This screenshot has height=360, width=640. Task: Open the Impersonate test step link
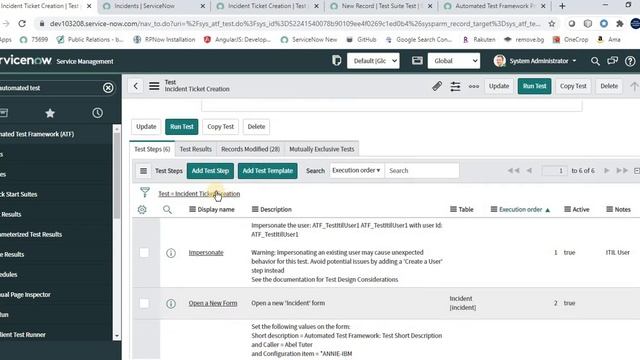coord(206,253)
